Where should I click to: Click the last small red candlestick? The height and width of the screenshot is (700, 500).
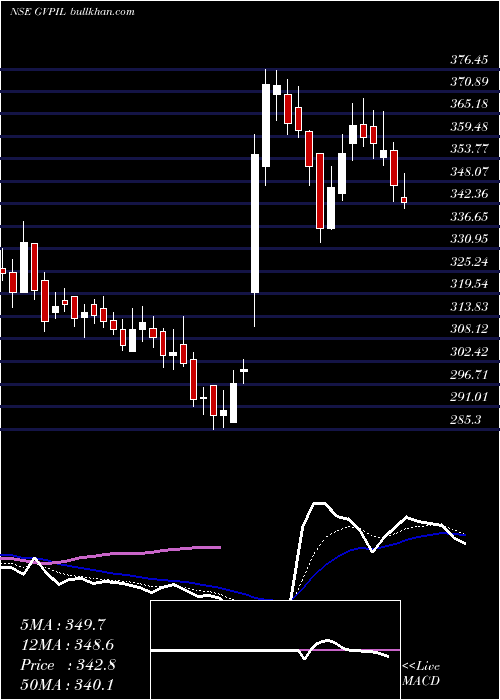tap(404, 200)
